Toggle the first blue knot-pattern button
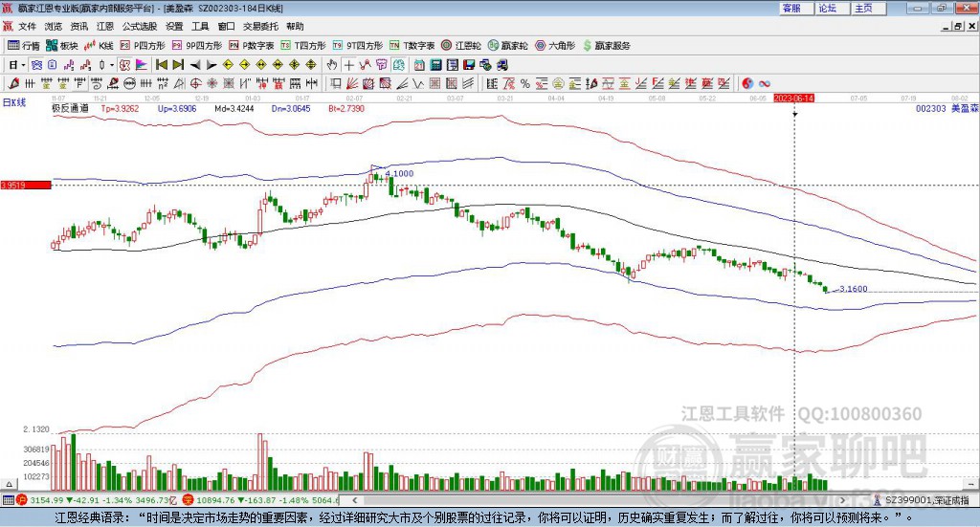 point(36,65)
